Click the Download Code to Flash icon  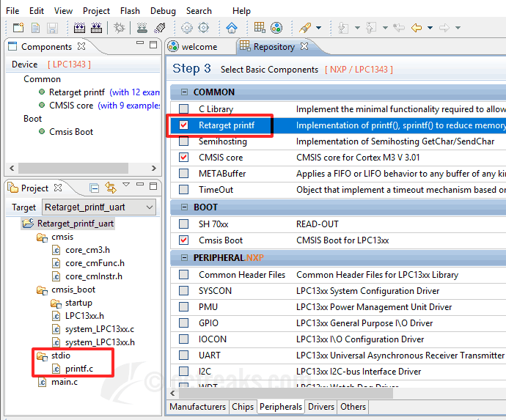point(142,28)
